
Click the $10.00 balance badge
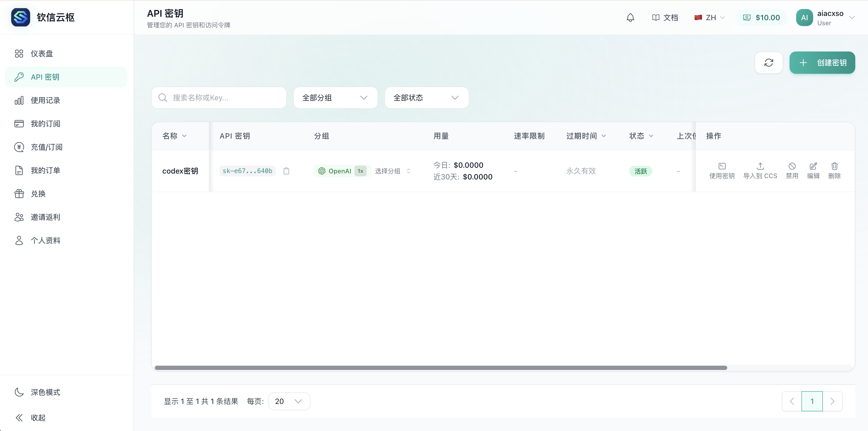pyautogui.click(x=761, y=18)
